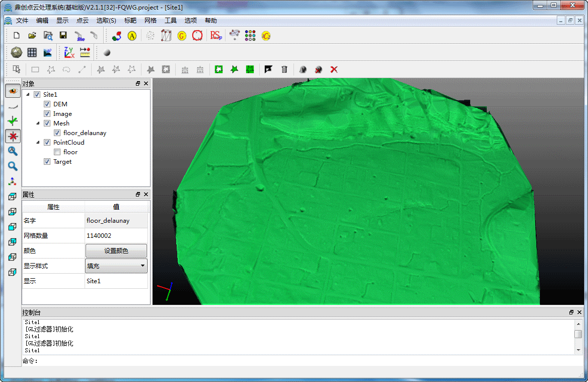Select the grid view icon in second toolbar
This screenshot has width=588, height=382.
[32, 52]
